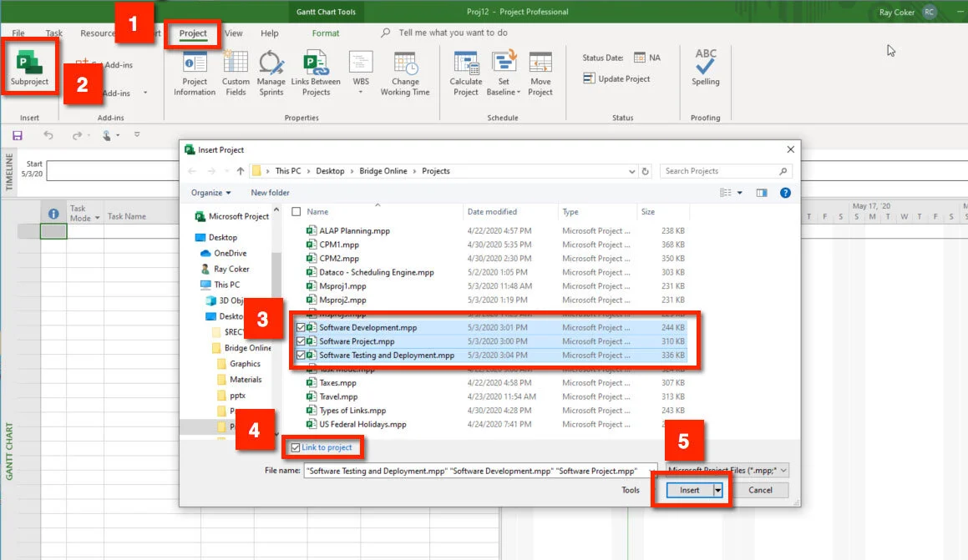Switch to the View ribbon tab
968x560 pixels.
[x=233, y=33]
